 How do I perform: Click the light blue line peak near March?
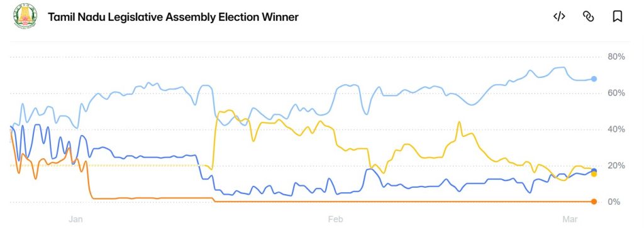tap(563, 67)
